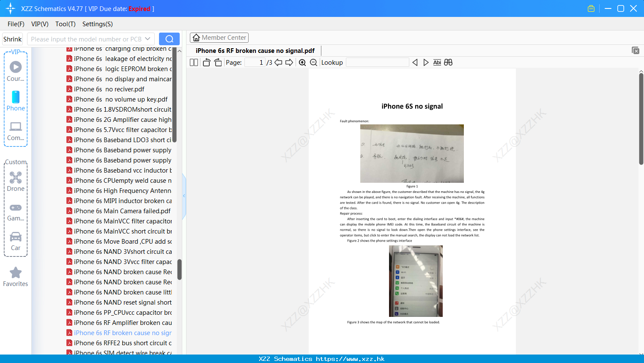The height and width of the screenshot is (363, 644).
Task: Select the Computer category
Action: click(x=16, y=131)
